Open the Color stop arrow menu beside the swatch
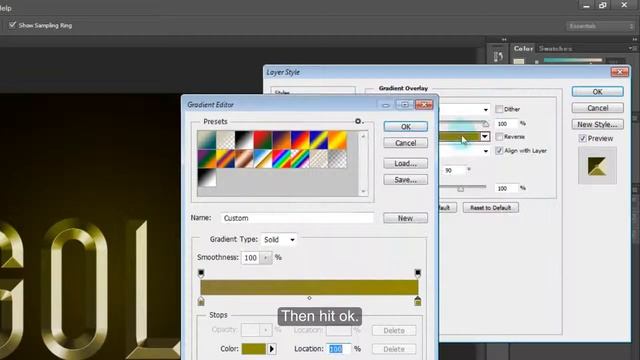640x360 pixels. tap(272, 349)
